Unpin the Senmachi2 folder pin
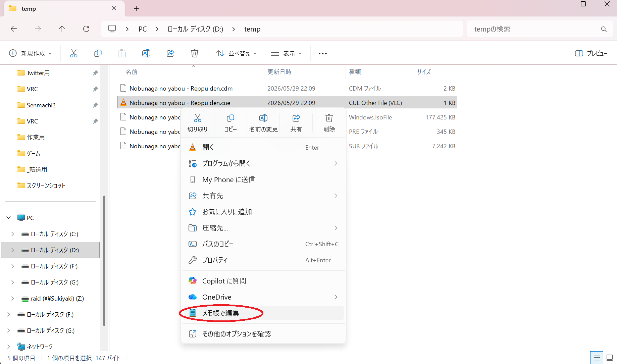Viewport: 617px width, 364px height. coord(95,105)
